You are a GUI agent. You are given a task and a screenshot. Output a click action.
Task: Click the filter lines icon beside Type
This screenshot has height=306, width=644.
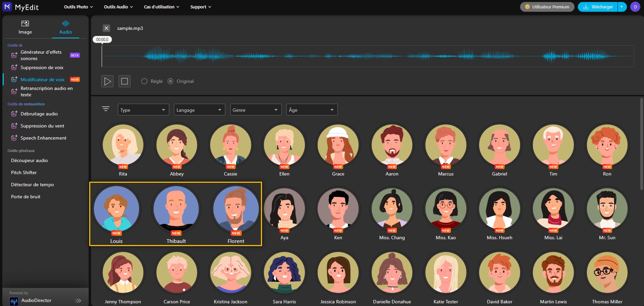pyautogui.click(x=106, y=109)
